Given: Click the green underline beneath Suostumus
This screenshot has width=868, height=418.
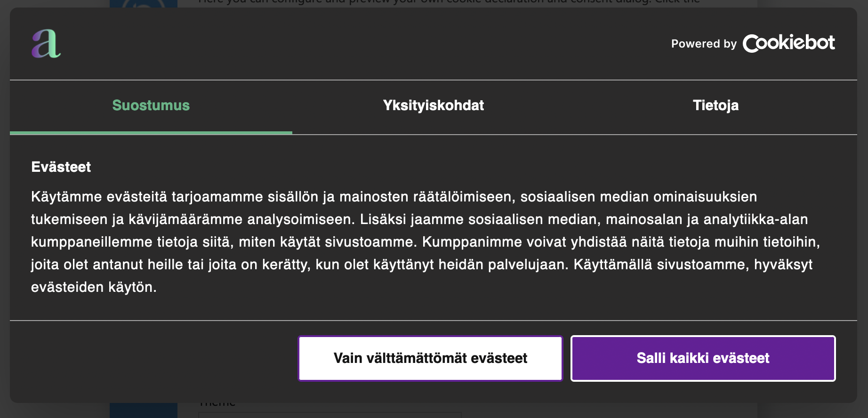Looking at the screenshot, I should coord(151,133).
